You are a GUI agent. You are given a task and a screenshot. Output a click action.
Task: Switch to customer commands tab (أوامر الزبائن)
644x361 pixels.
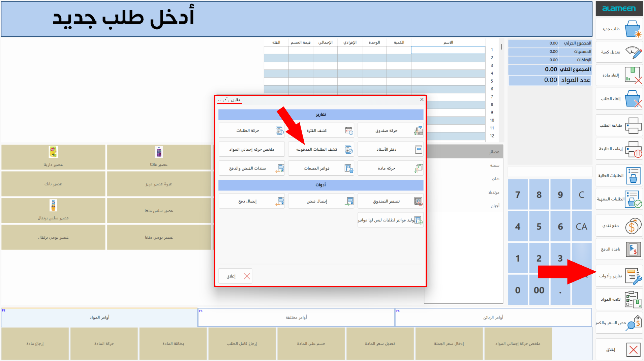point(493,318)
